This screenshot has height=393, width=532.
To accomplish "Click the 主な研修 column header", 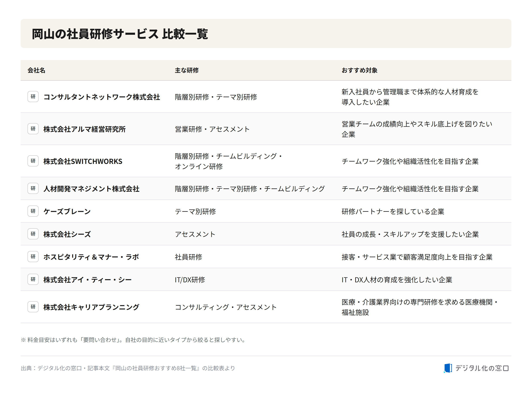I will pos(187,70).
